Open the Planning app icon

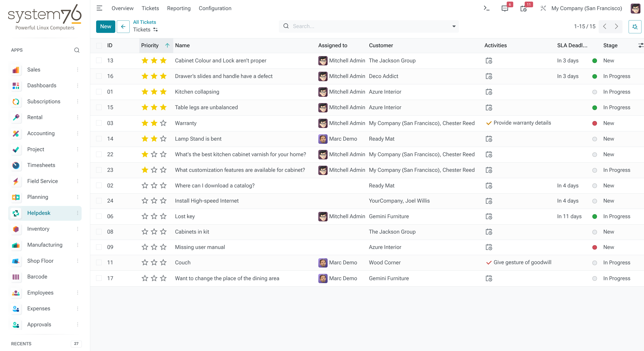(16, 197)
